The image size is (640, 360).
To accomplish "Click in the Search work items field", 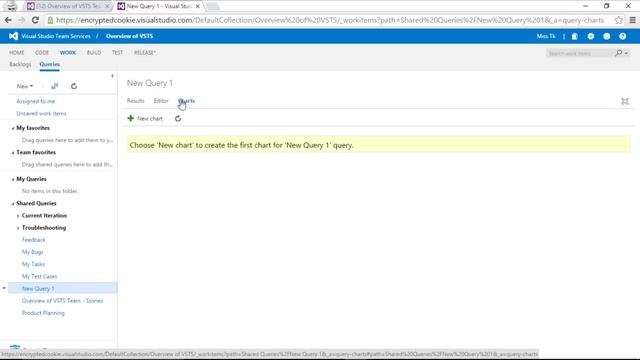I will [580, 53].
